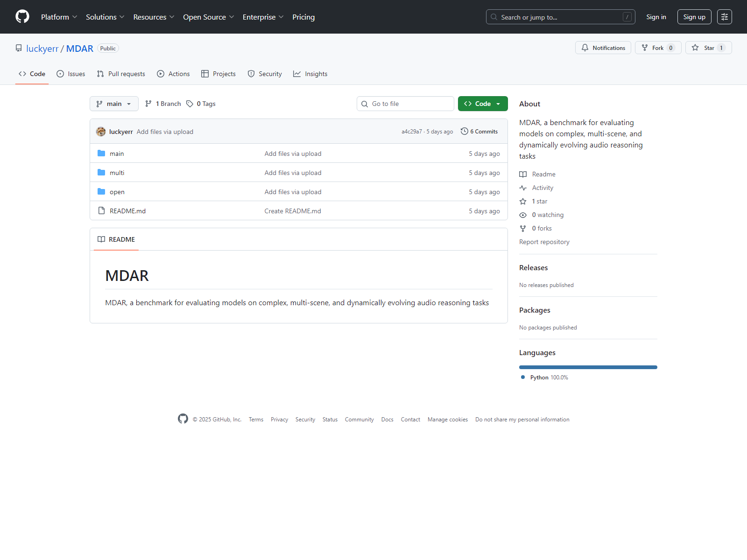Click the pulse icon next to Activity
Viewport: 747px width, 560px height.
click(523, 188)
